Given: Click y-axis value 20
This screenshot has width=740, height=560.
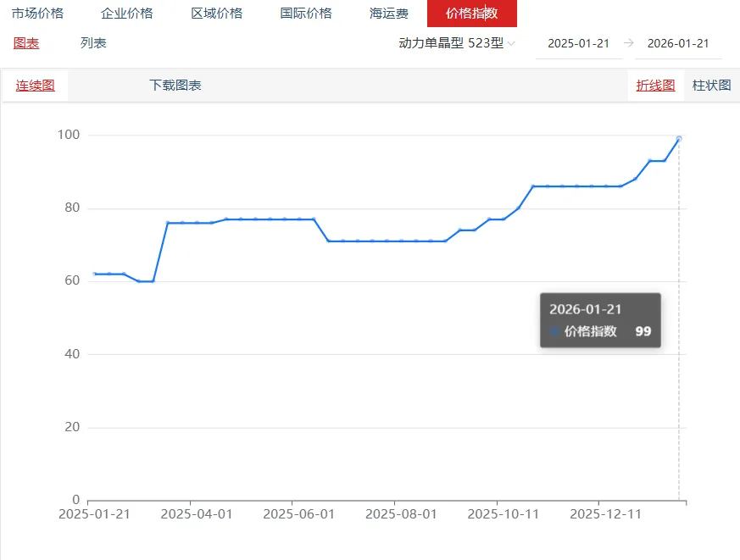Looking at the screenshot, I should tap(72, 427).
